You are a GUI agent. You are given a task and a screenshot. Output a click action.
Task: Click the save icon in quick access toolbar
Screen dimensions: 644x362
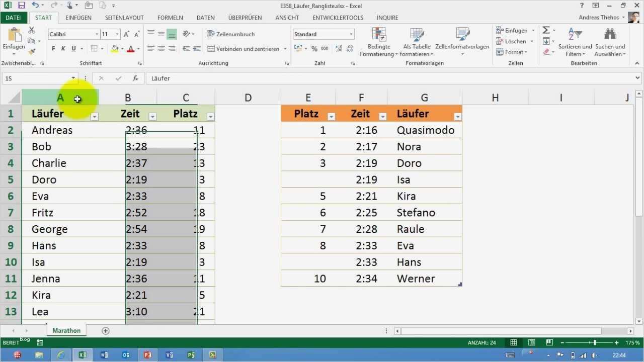point(22,6)
